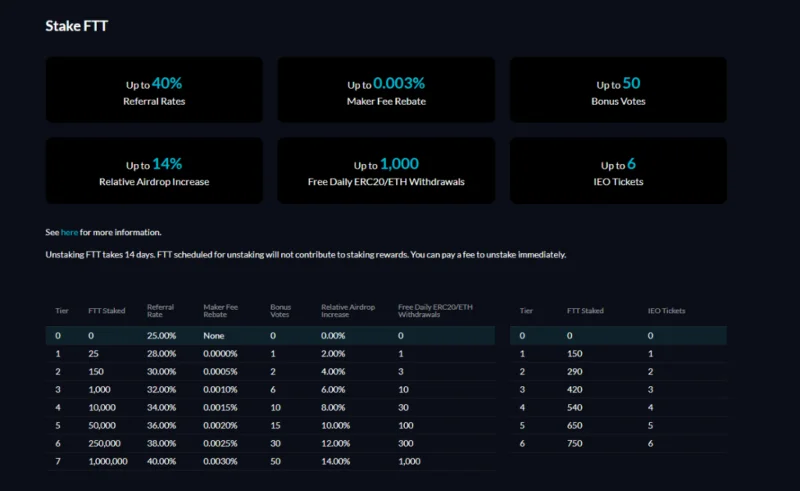Click the unstaking 14 days notice text
This screenshot has width=800, height=491.
pos(306,255)
